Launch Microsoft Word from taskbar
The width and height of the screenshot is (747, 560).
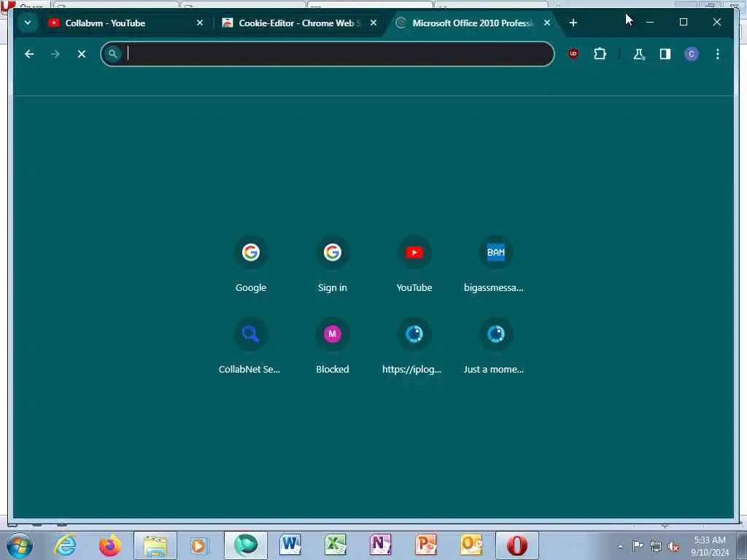click(x=290, y=545)
